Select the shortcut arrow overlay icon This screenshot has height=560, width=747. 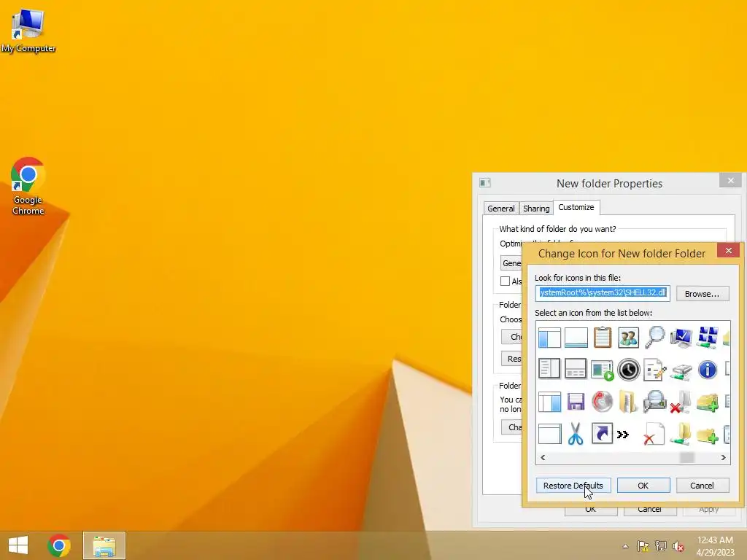(x=602, y=434)
